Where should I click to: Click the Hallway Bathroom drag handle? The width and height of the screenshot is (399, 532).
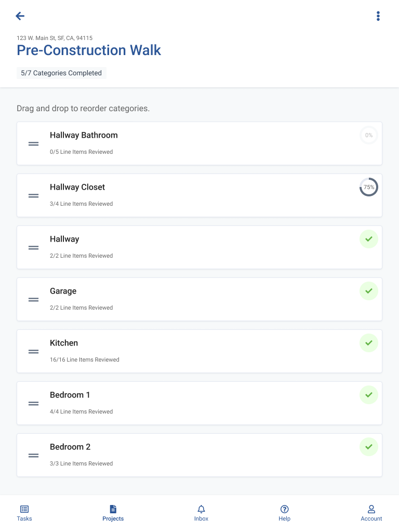click(33, 143)
